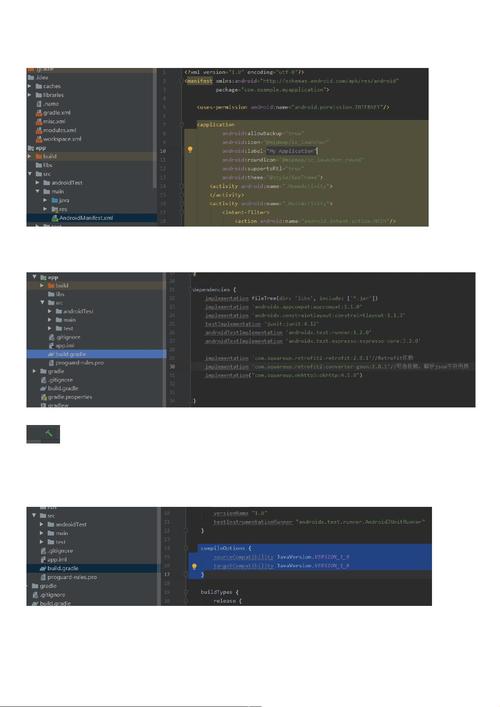Expand the caches folder arrow

point(30,86)
